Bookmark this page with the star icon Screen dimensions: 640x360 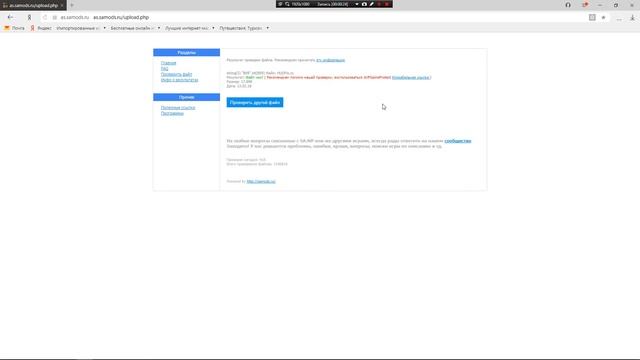point(603,18)
